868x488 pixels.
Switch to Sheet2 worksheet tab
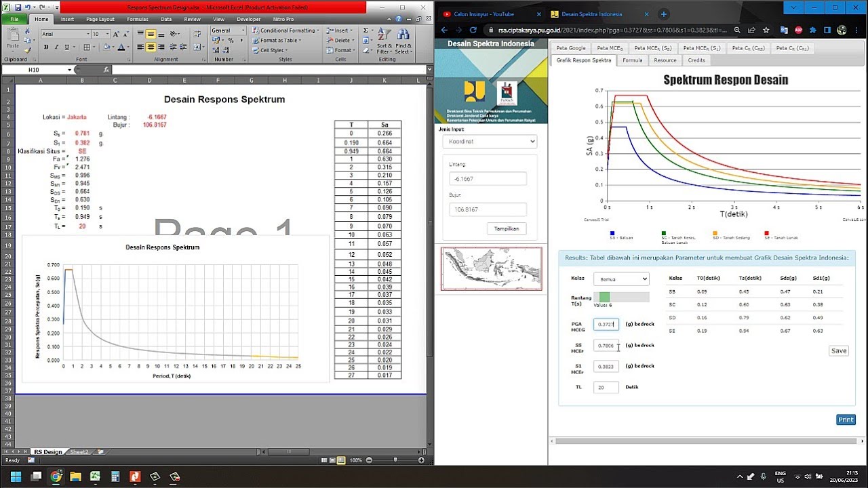click(79, 452)
